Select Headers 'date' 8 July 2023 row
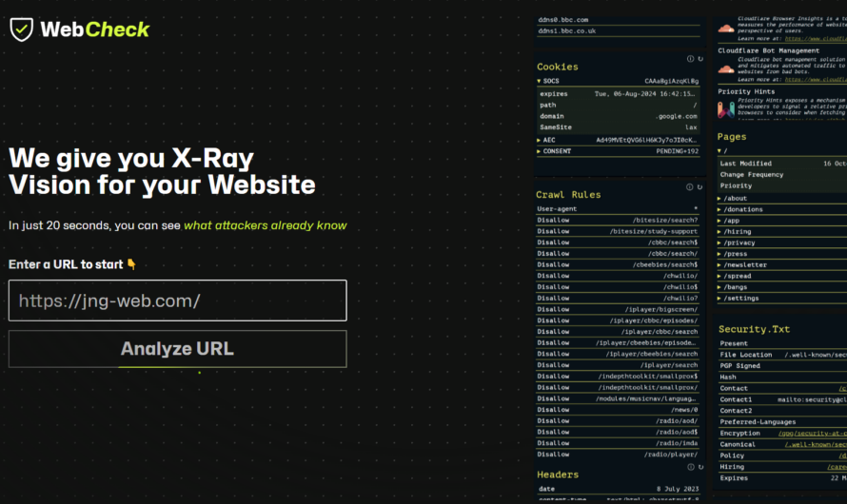This screenshot has width=847, height=504. pyautogui.click(x=619, y=489)
